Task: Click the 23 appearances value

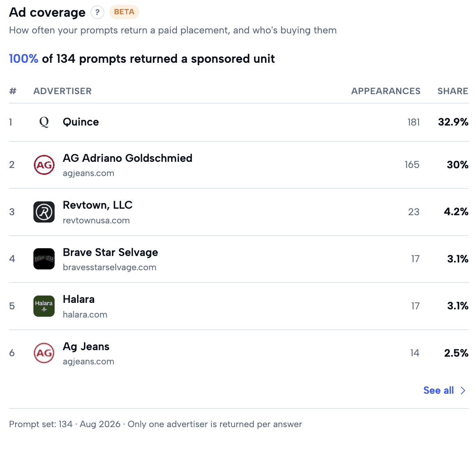Action: (x=414, y=212)
